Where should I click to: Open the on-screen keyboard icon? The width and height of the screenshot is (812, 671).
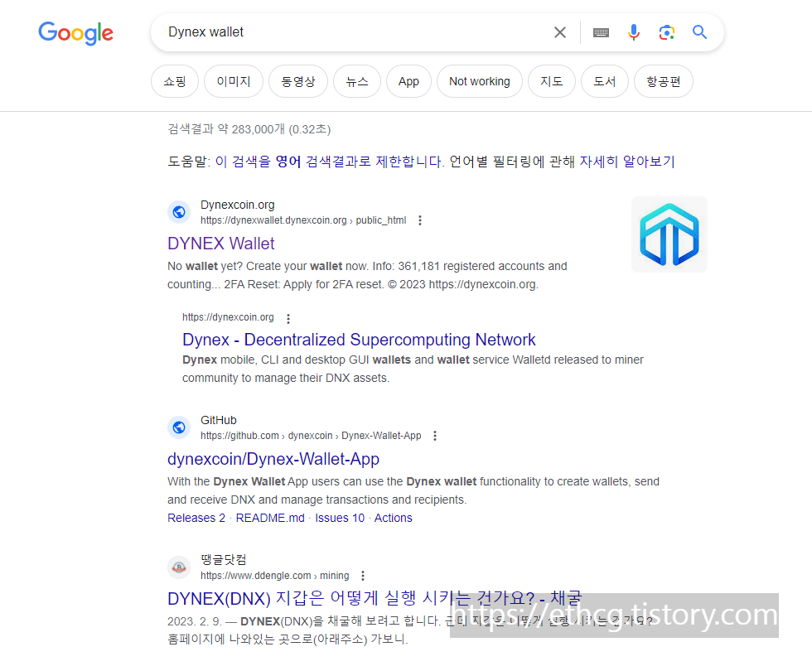[x=601, y=32]
